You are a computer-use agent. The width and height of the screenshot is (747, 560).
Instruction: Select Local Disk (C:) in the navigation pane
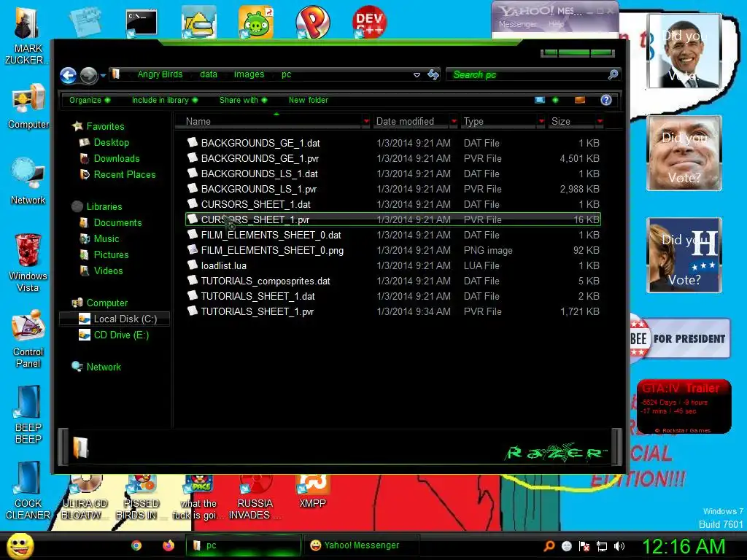115,319
